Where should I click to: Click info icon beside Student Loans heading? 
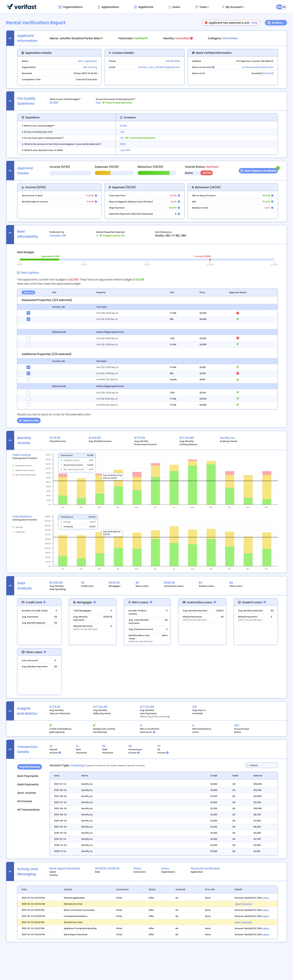264,602
